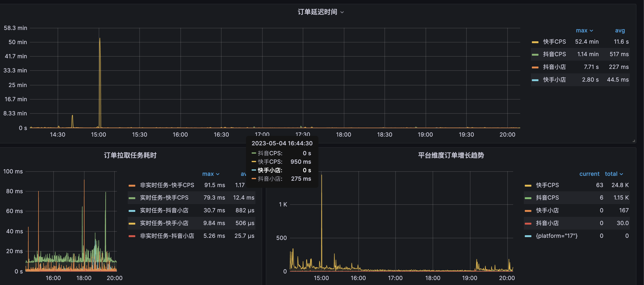Click the red swatch for 抖音小店 in the growth trend legend

point(528,223)
